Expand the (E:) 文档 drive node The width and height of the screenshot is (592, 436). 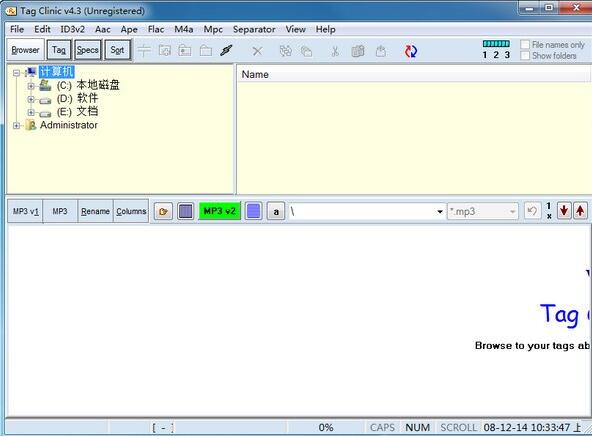(x=31, y=112)
